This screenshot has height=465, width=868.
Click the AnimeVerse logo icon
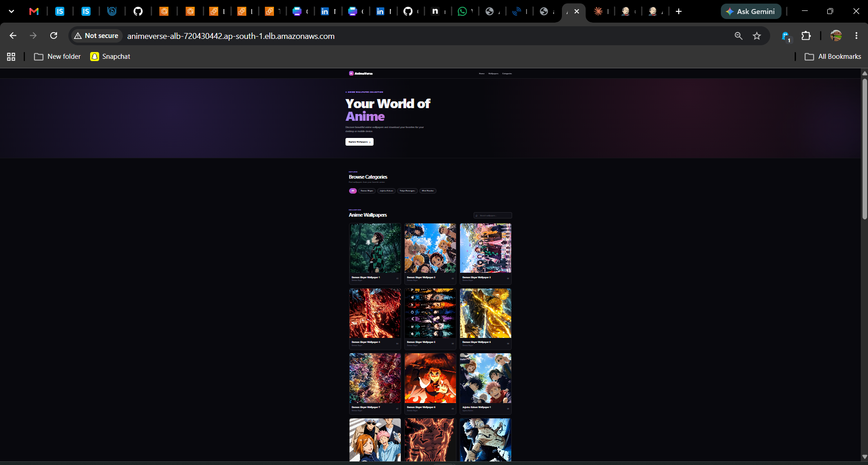(x=351, y=73)
